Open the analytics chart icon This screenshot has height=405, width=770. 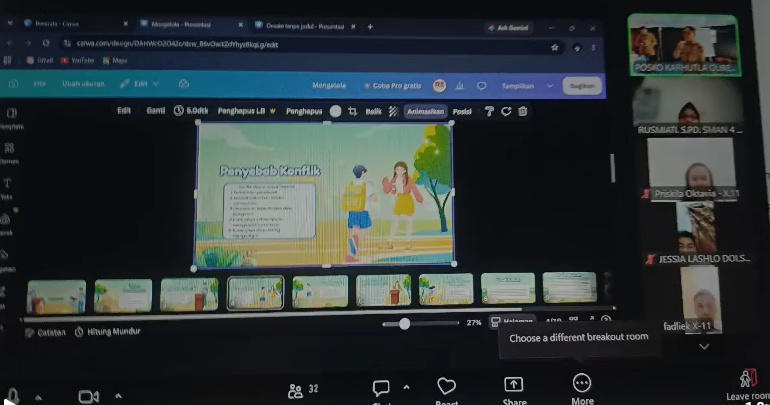click(x=460, y=85)
